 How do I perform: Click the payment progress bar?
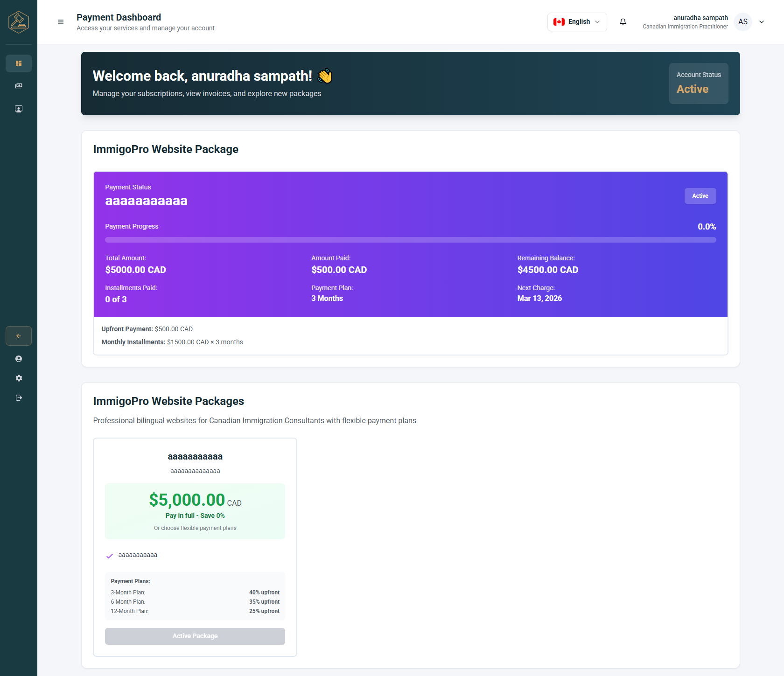(410, 240)
